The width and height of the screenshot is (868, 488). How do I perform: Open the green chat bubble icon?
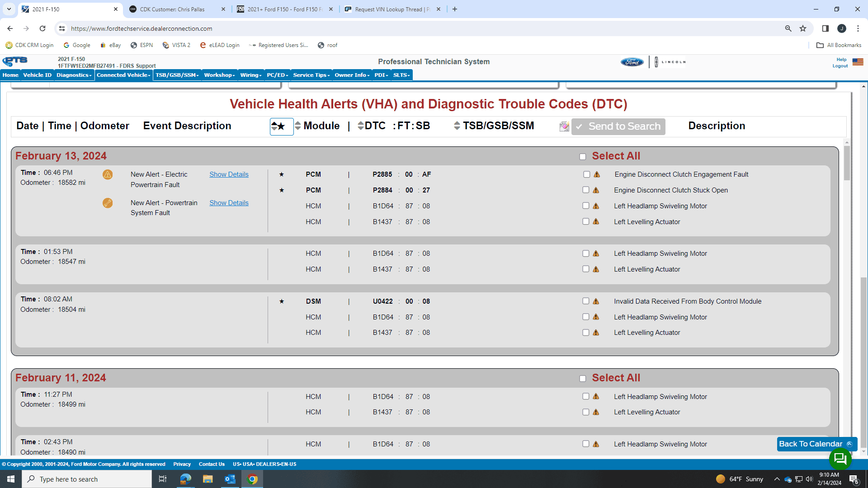tap(840, 459)
